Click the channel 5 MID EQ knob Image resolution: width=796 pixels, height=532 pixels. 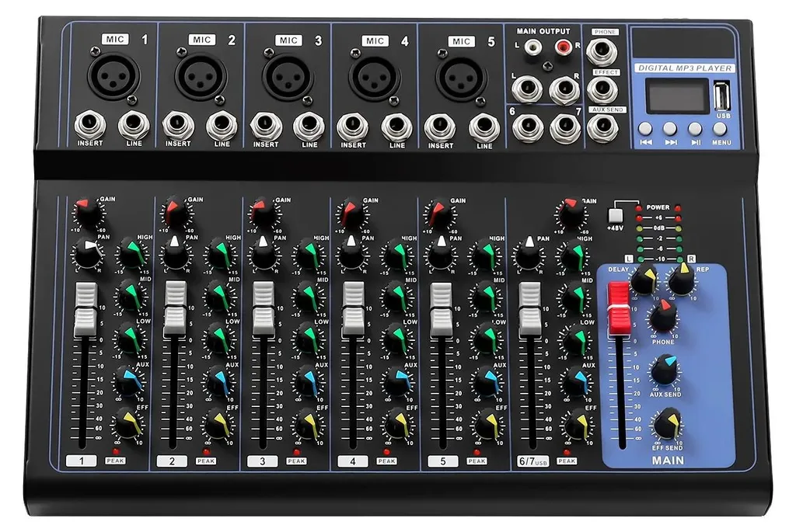pyautogui.click(x=485, y=298)
